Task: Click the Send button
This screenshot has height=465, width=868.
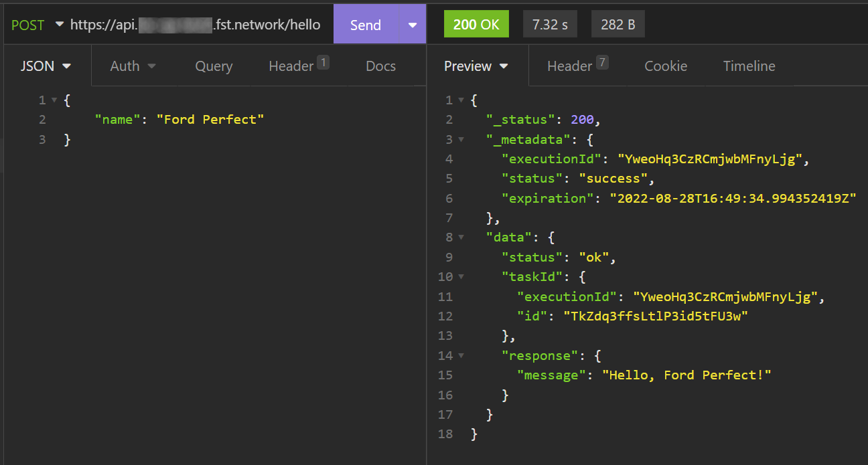Action: point(366,25)
